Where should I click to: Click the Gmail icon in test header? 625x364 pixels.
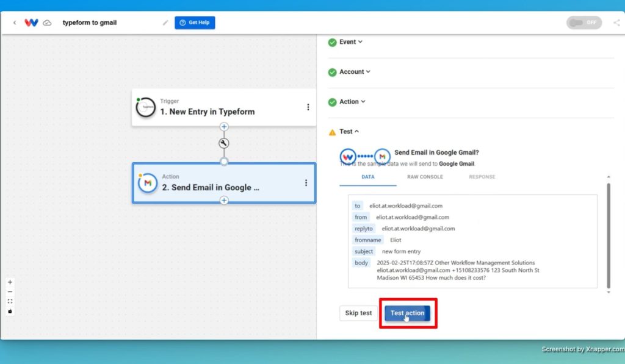point(382,157)
